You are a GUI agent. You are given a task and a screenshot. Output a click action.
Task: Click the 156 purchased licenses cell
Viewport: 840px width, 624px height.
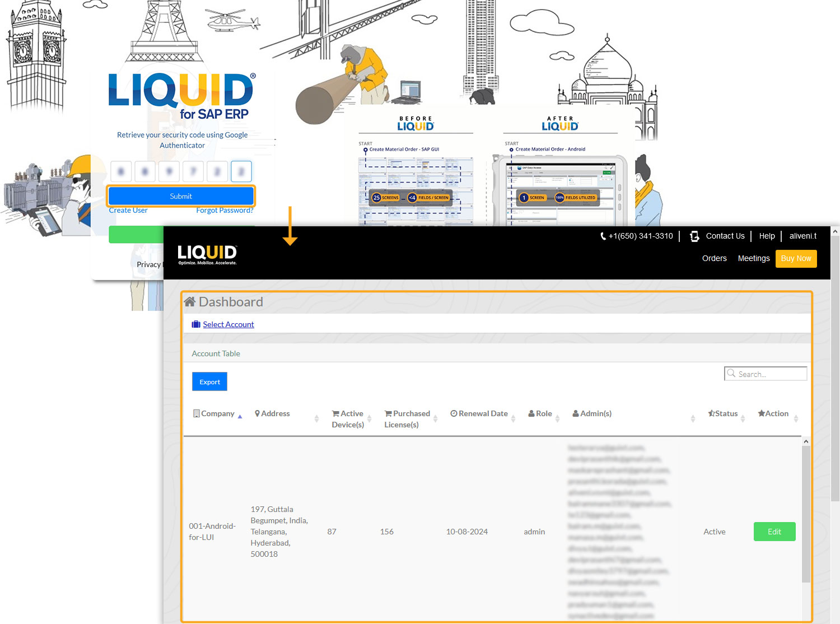[386, 532]
